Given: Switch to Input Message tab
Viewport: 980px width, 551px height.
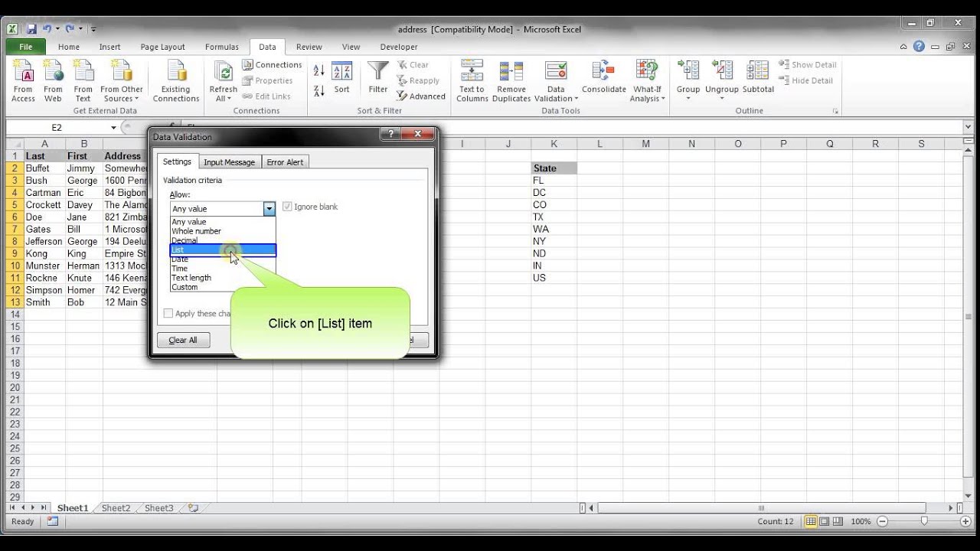Looking at the screenshot, I should [229, 162].
